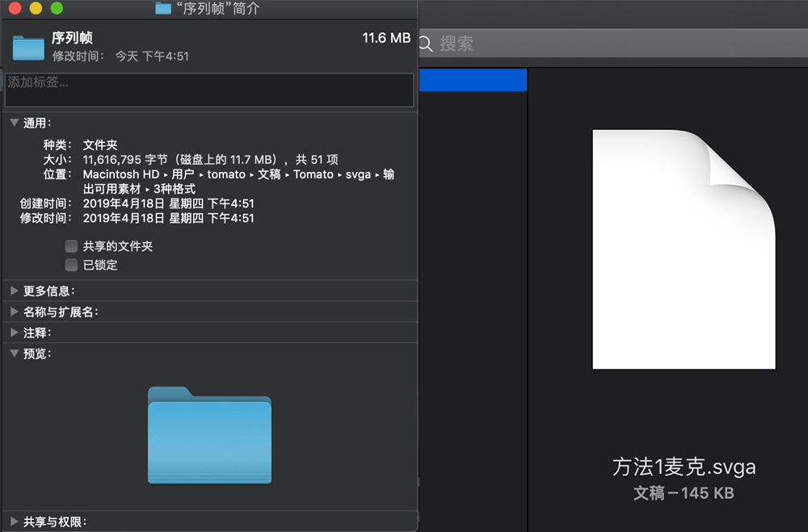Viewport: 808px width, 532px height.
Task: Click the 序列帧 folder icon in the header
Action: 28,48
